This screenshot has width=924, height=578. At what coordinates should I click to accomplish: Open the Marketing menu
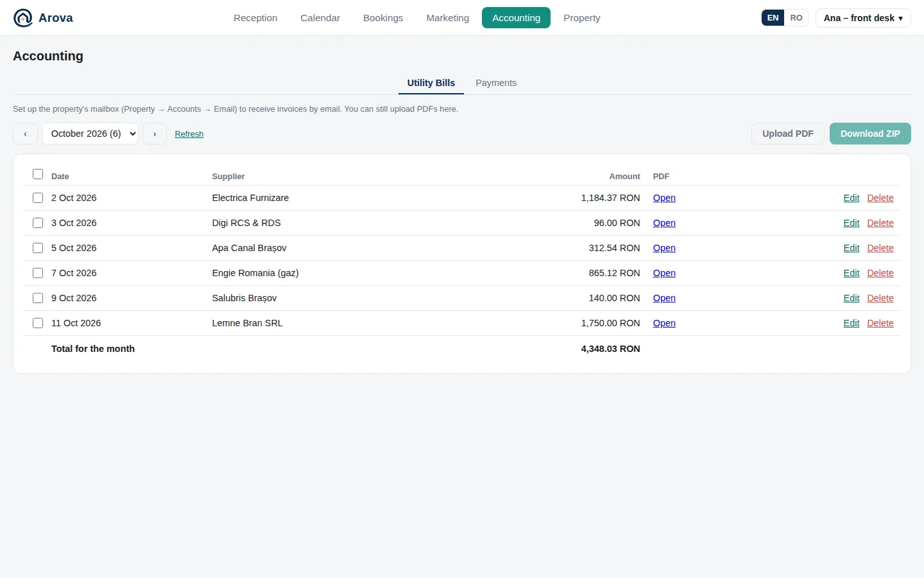[448, 18]
